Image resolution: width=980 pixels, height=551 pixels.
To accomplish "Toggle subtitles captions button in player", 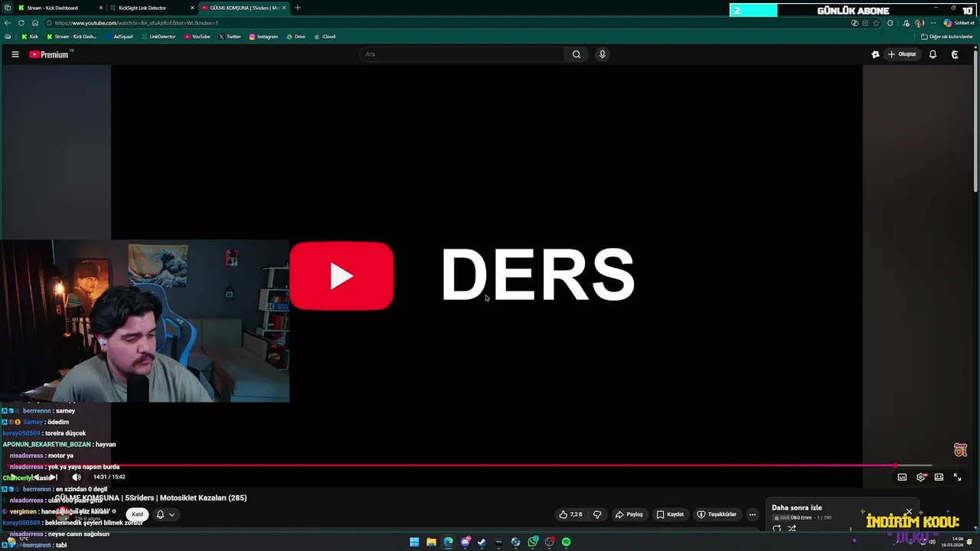I will (x=902, y=477).
